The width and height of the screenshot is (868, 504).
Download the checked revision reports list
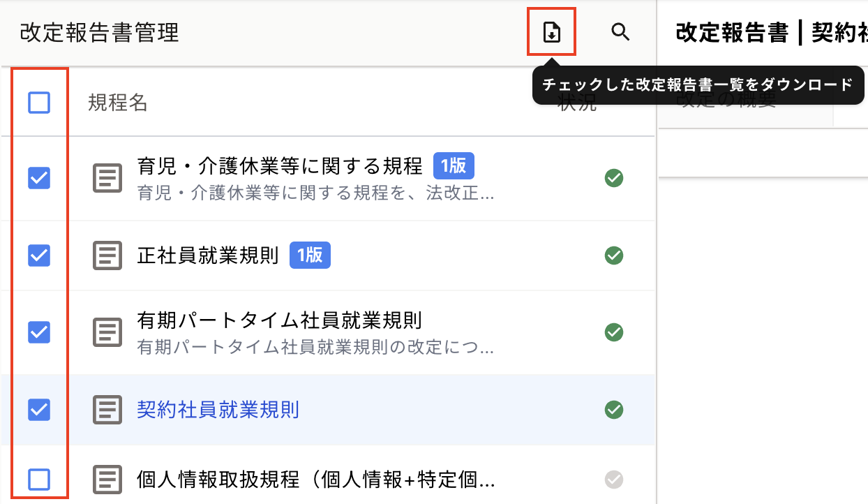click(551, 32)
